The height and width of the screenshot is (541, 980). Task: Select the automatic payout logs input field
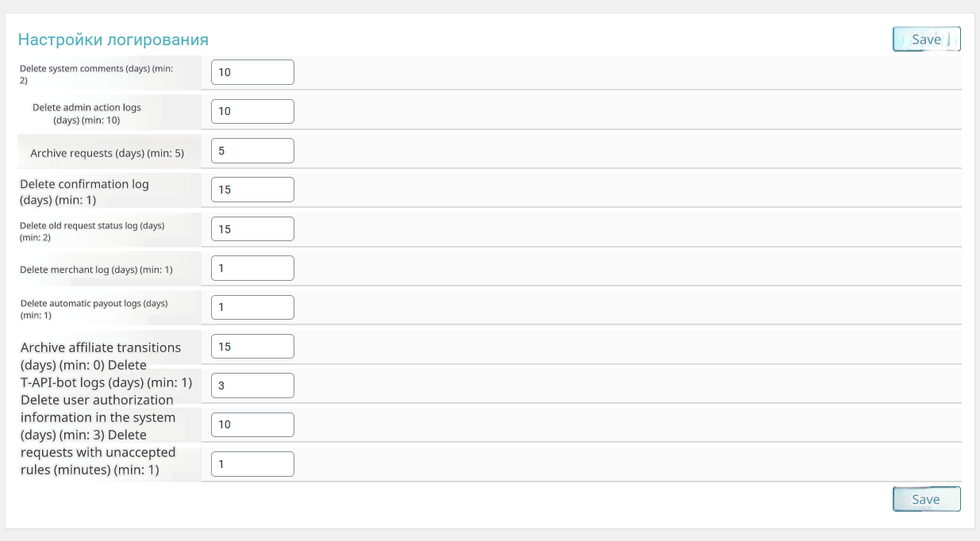(252, 307)
